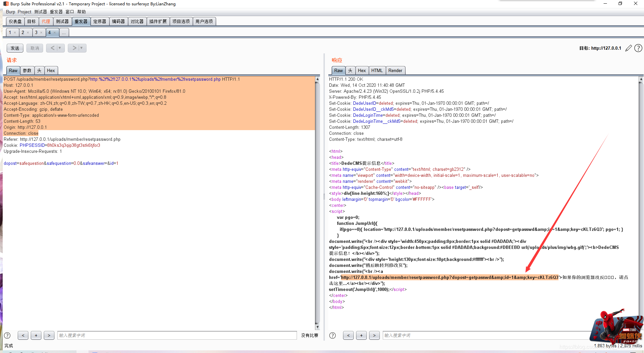
Task: Click response pane scrollbar up arrow
Action: pos(641,79)
